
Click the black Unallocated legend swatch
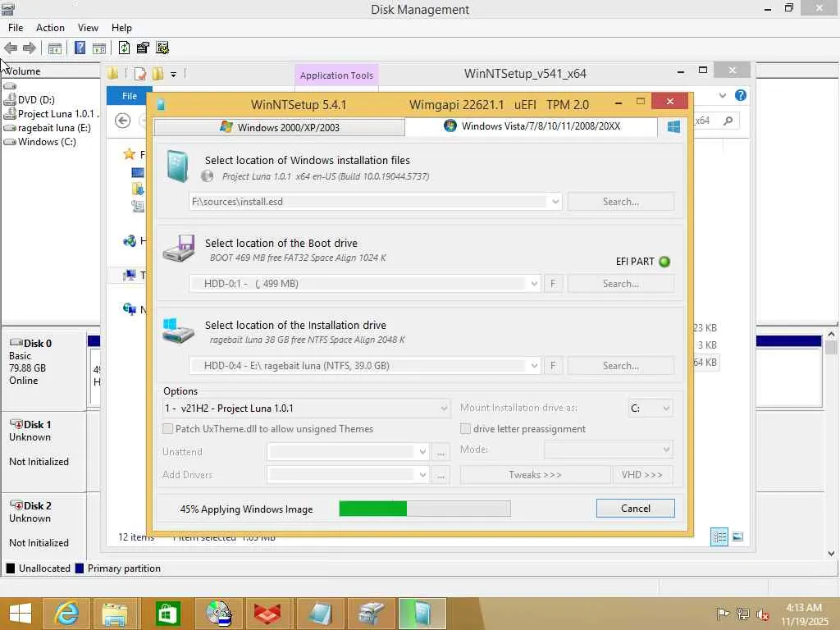click(11, 568)
